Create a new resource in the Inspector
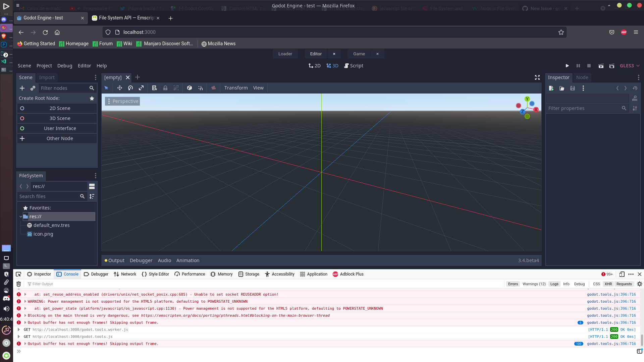644x362 pixels. click(x=551, y=88)
